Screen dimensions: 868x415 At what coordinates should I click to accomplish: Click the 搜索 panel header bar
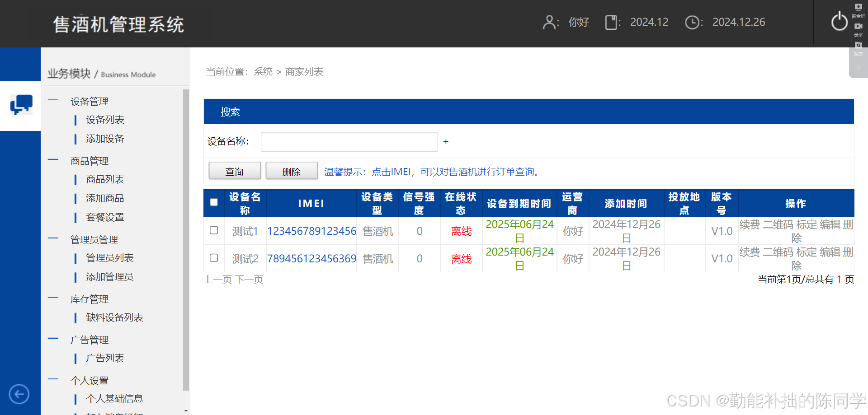click(529, 112)
